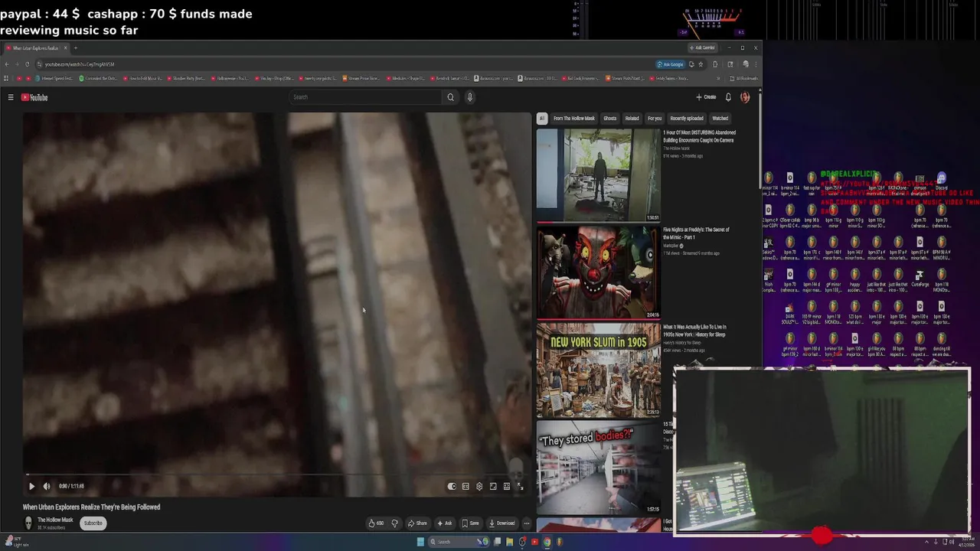Screen dimensions: 980x551
Task: Open the Create menu in YouTube header
Action: coord(706,97)
